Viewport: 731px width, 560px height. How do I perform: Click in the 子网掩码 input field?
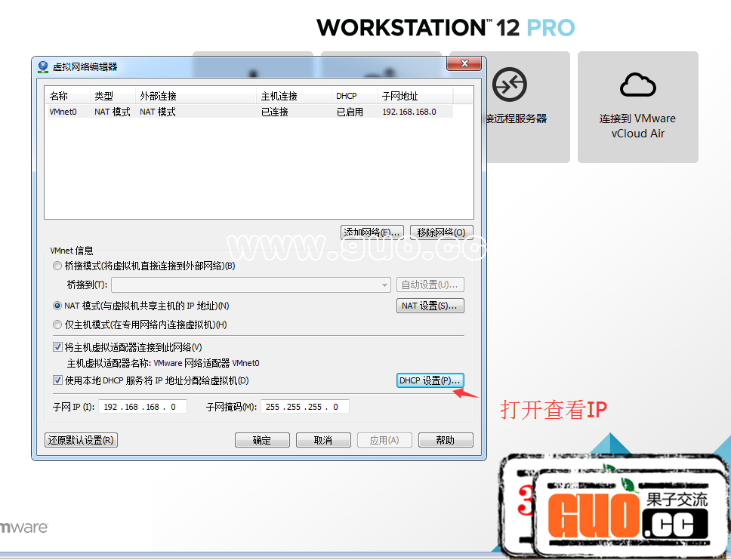tap(305, 407)
